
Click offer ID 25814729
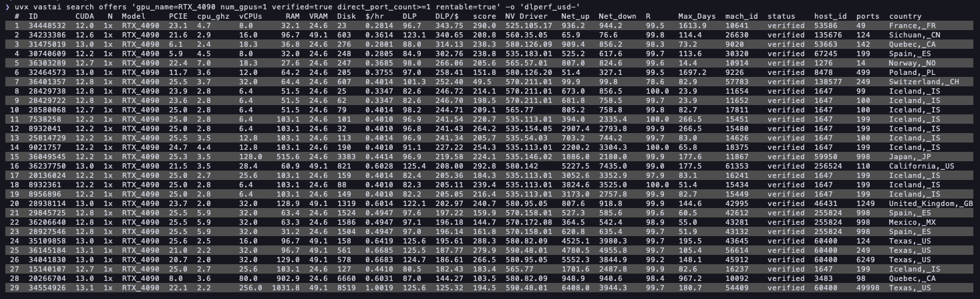click(47, 138)
